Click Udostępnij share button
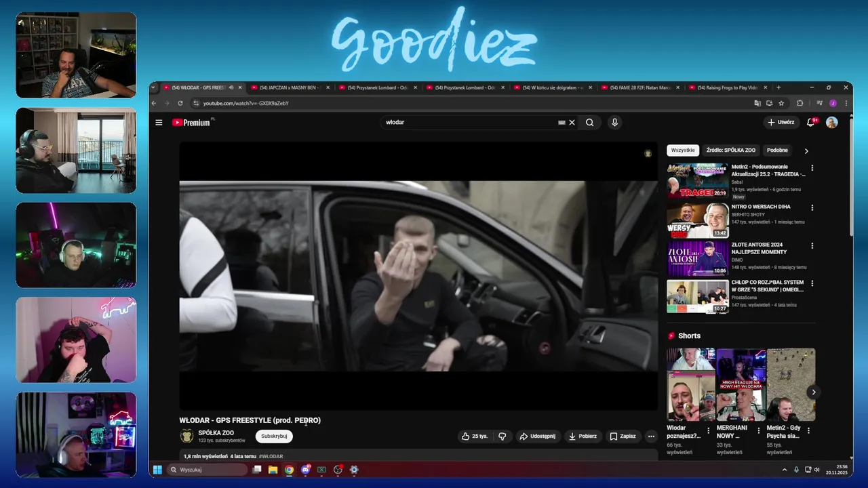 (x=538, y=436)
